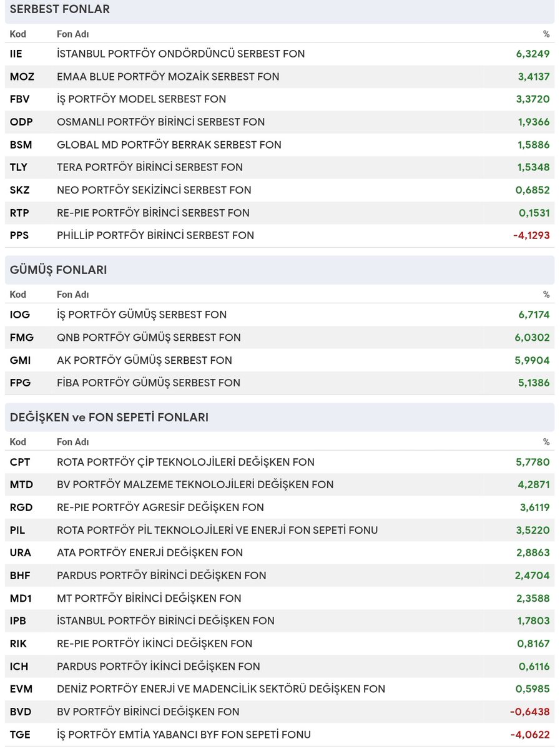
Task: Click the URA code
Action: click(x=21, y=552)
